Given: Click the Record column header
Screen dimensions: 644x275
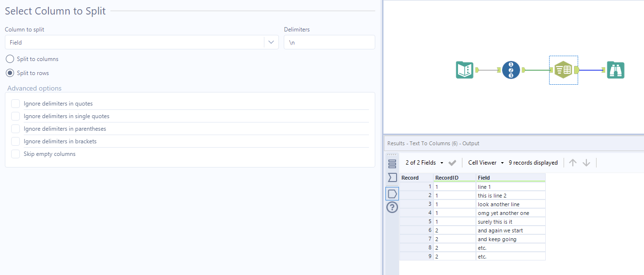Looking at the screenshot, I should [x=416, y=178].
